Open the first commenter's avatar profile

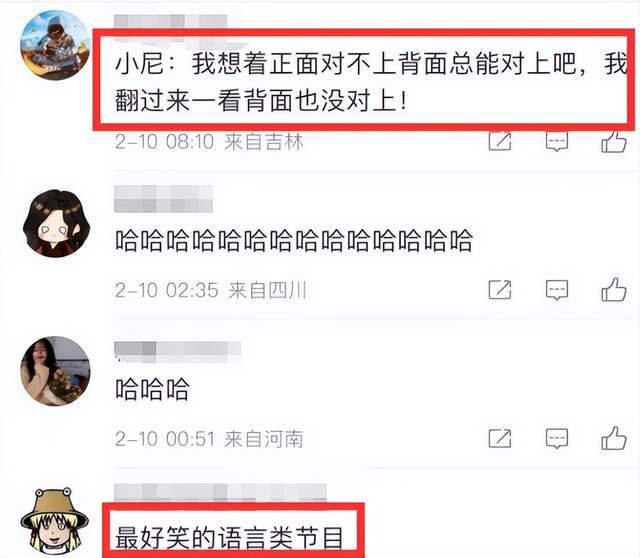56,45
